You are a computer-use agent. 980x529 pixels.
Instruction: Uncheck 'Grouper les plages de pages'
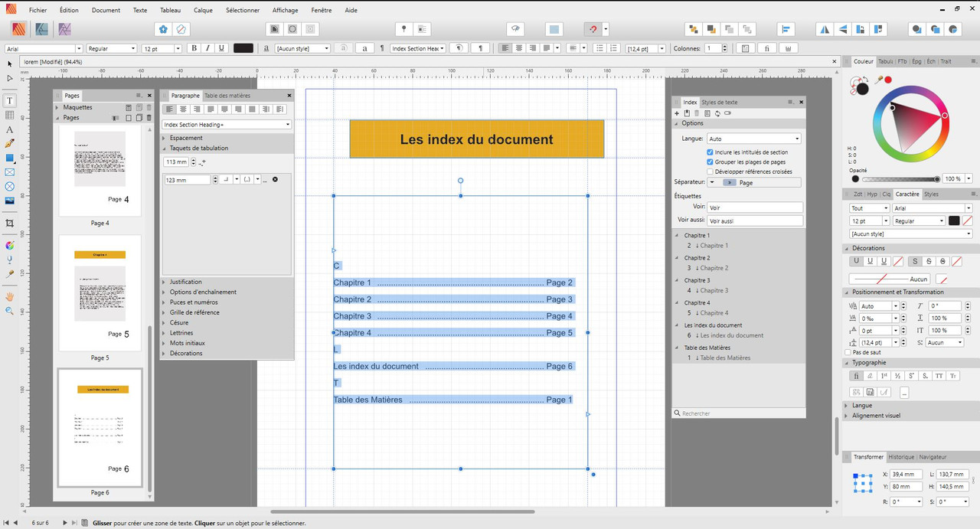pyautogui.click(x=710, y=162)
